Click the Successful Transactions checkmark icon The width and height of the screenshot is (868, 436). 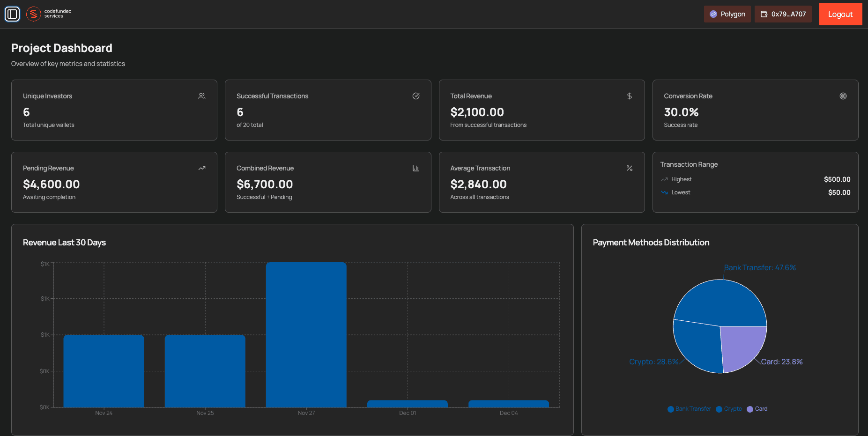point(416,96)
